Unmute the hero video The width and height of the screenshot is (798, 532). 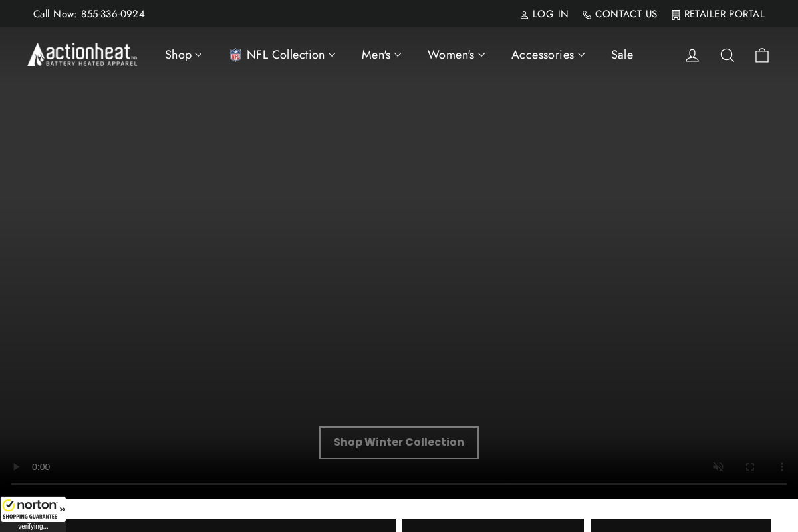[x=718, y=467]
